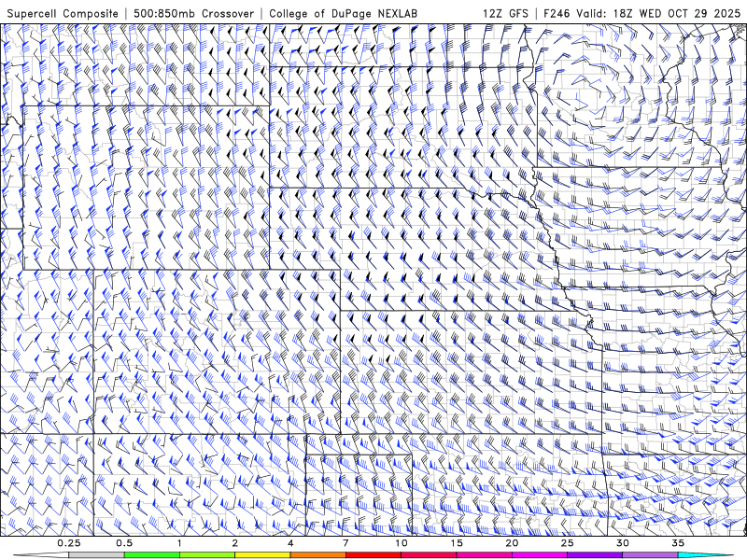Click the scale label 4
The height and width of the screenshot is (560, 747).
pos(290,543)
